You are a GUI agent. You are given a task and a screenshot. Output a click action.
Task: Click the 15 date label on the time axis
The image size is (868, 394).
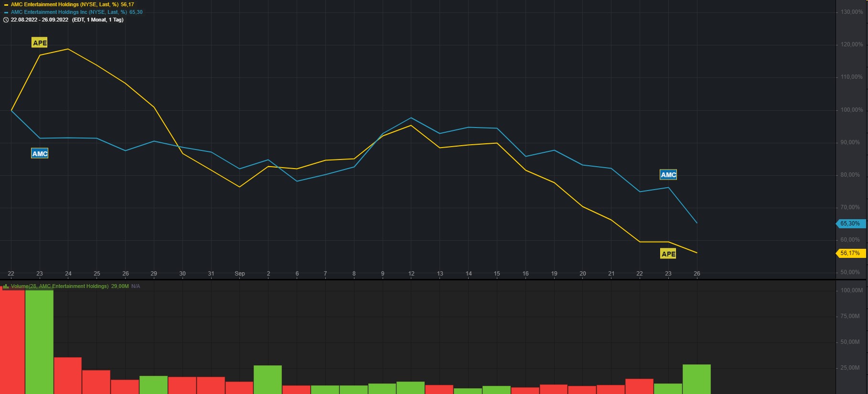497,274
